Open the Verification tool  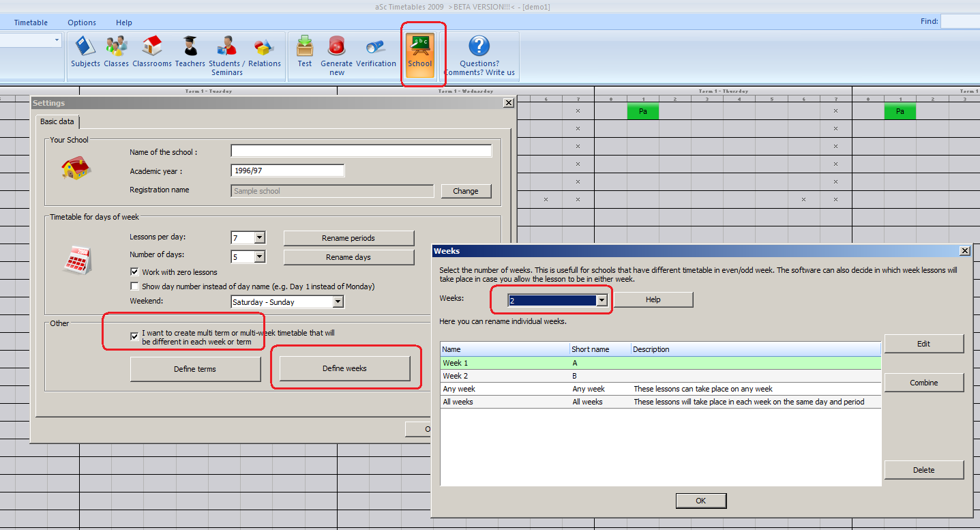[x=376, y=52]
